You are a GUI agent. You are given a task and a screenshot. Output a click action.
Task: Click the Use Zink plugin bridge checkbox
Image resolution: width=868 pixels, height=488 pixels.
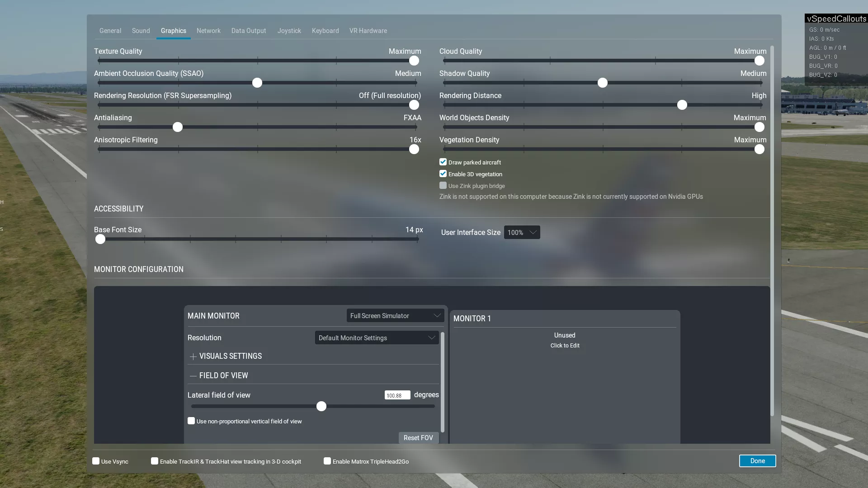443,186
